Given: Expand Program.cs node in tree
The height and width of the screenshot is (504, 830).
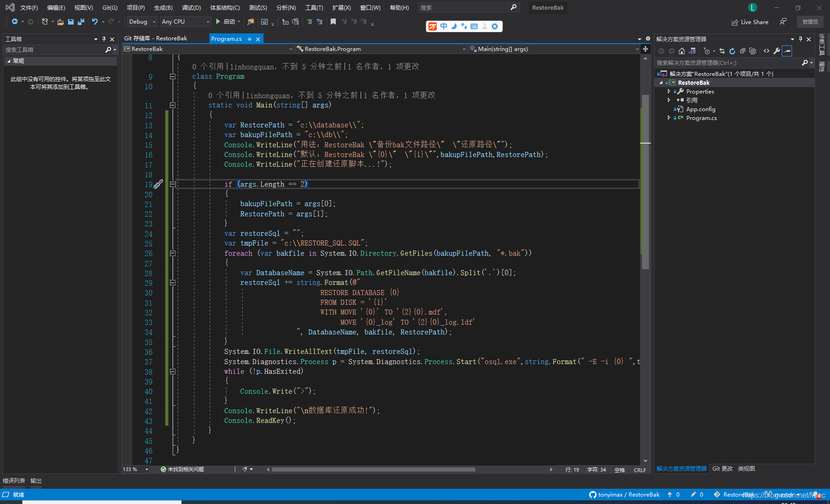Looking at the screenshot, I should point(669,118).
